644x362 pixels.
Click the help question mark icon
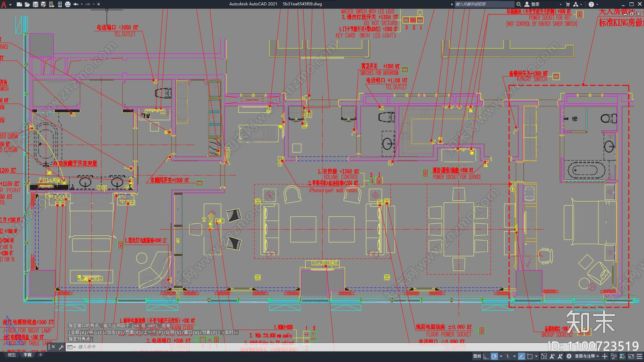coord(591,4)
